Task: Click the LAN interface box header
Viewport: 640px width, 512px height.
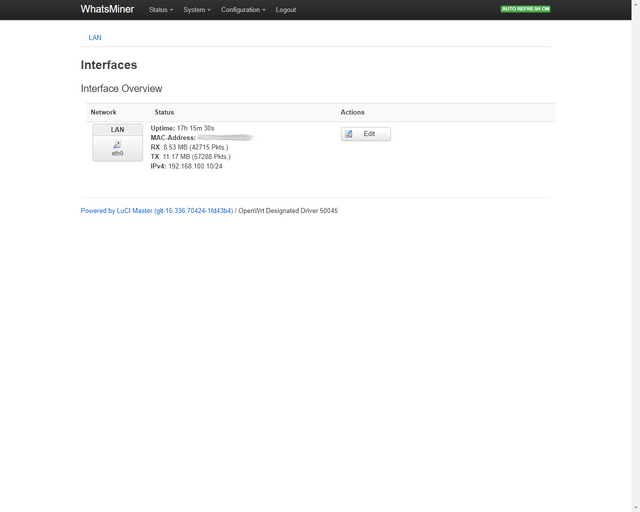Action: 118,129
